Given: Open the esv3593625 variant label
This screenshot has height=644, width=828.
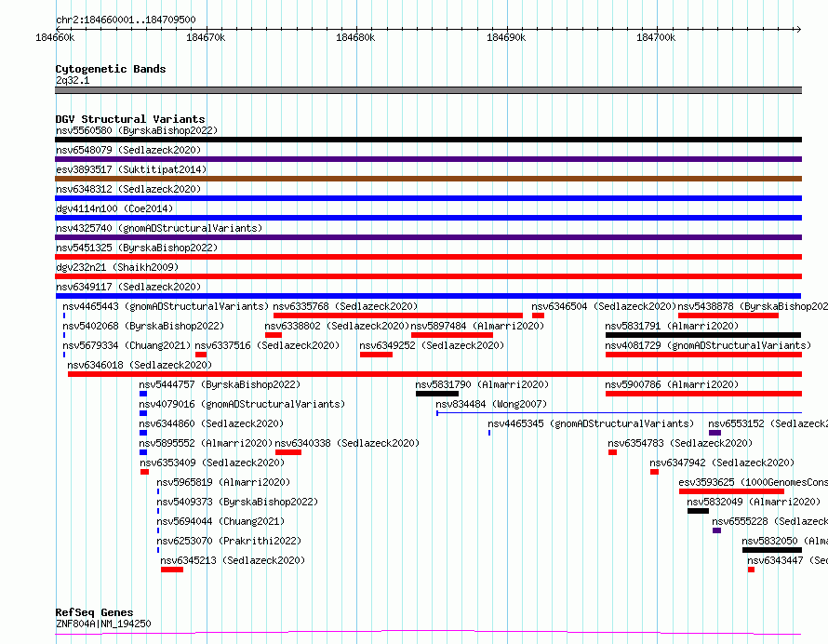Looking at the screenshot, I should pyautogui.click(x=753, y=482).
